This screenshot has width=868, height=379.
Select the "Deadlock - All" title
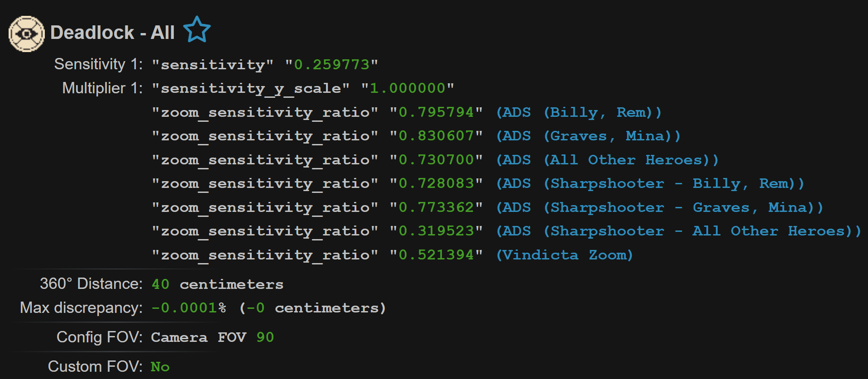tap(112, 33)
